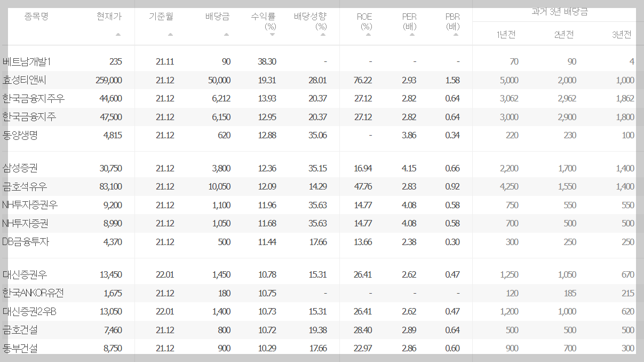Viewport: 644px width, 362px height.
Task: Select the 11.96 yield cell
Action: pos(267,206)
